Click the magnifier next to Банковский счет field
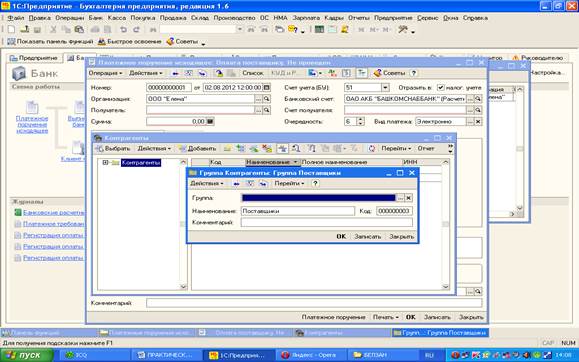 pyautogui.click(x=478, y=99)
